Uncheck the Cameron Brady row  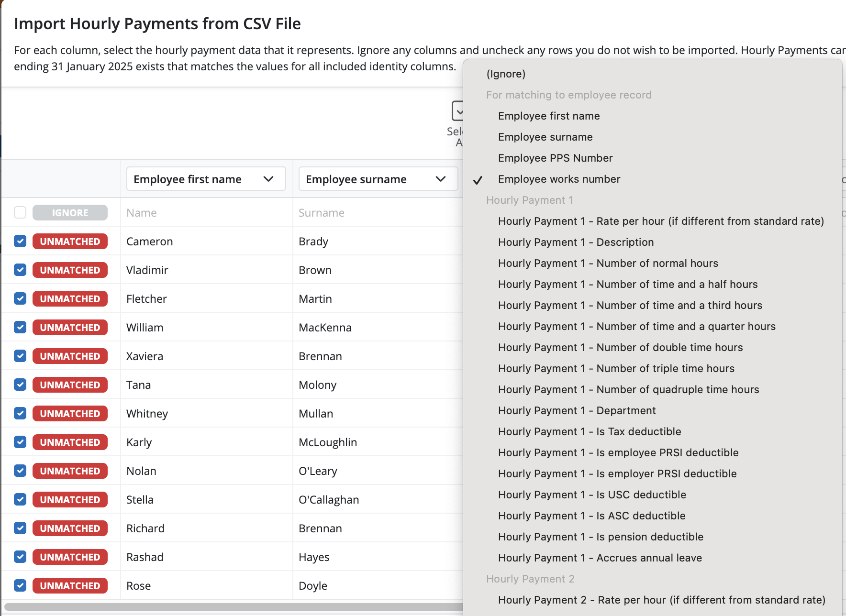20,241
